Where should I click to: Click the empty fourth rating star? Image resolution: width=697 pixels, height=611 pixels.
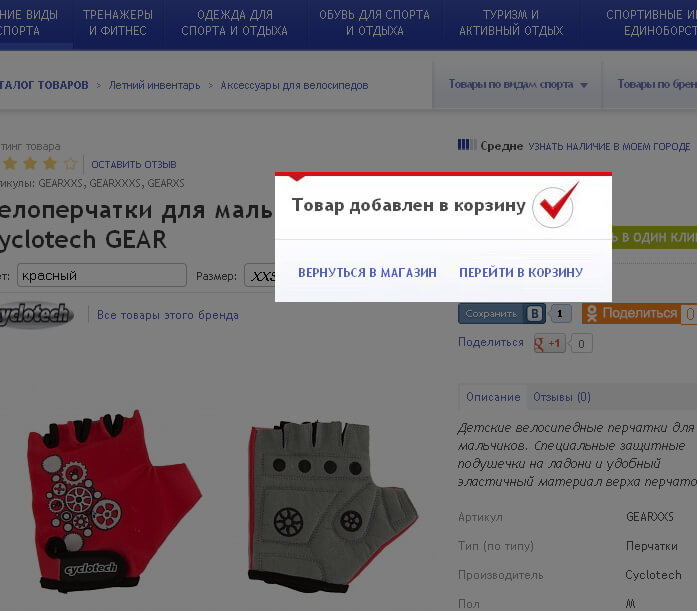[71, 164]
